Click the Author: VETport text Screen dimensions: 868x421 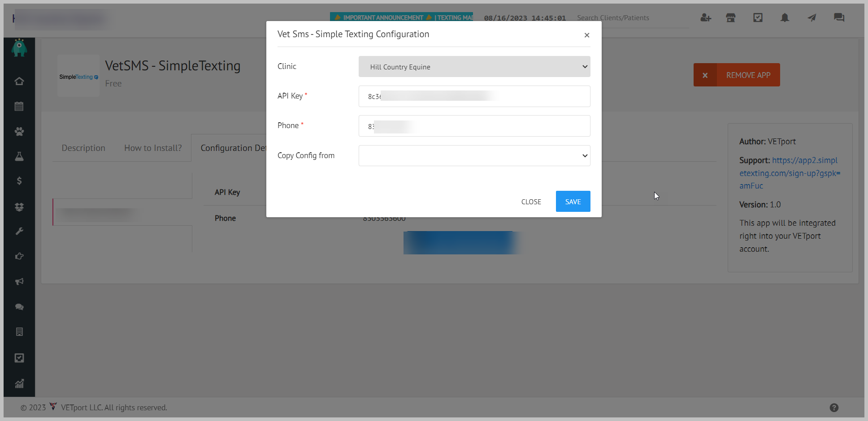768,141
